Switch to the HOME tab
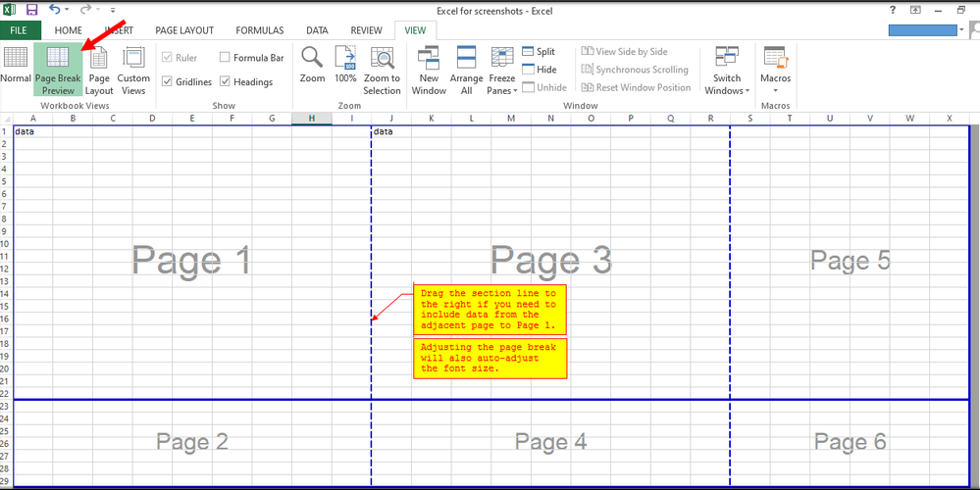This screenshot has width=980, height=490. click(68, 30)
